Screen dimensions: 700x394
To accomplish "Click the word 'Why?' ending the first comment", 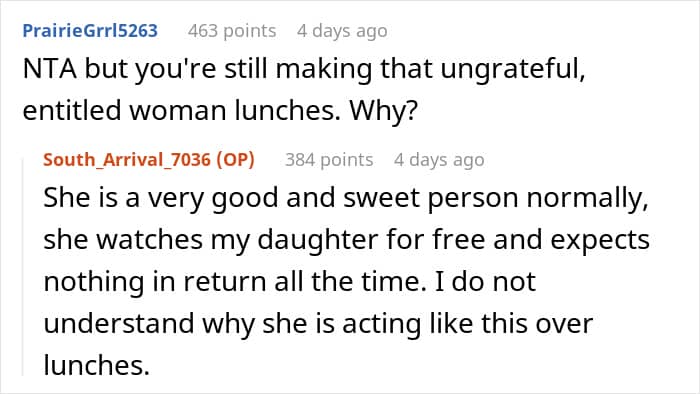I will (x=383, y=111).
